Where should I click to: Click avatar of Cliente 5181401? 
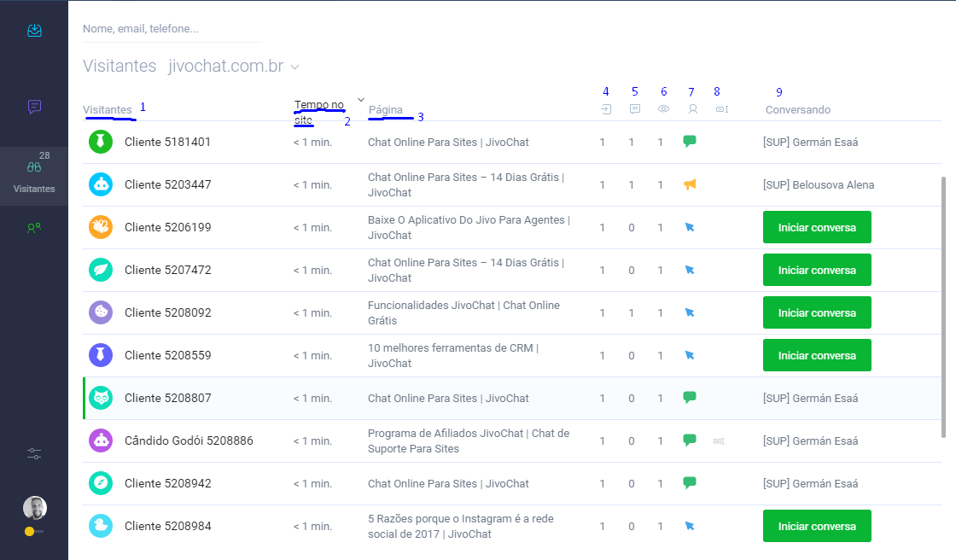(101, 143)
